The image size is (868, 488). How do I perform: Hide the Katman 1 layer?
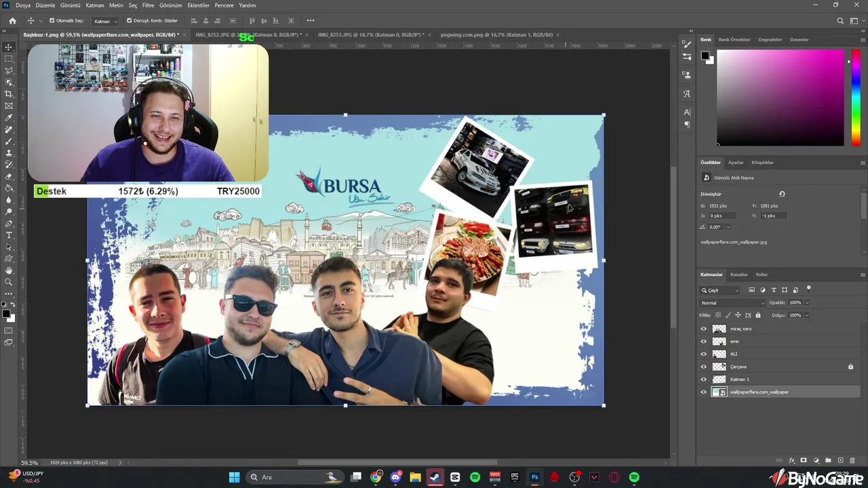(703, 379)
